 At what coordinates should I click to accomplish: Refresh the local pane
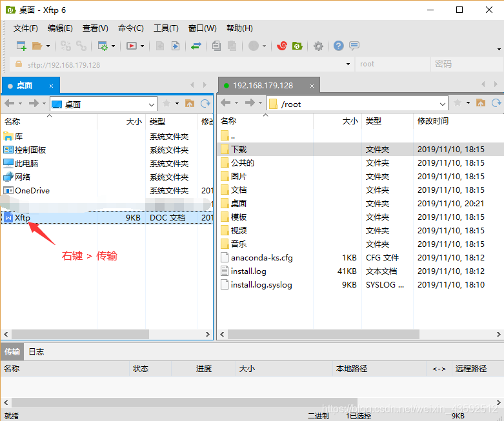(x=205, y=103)
